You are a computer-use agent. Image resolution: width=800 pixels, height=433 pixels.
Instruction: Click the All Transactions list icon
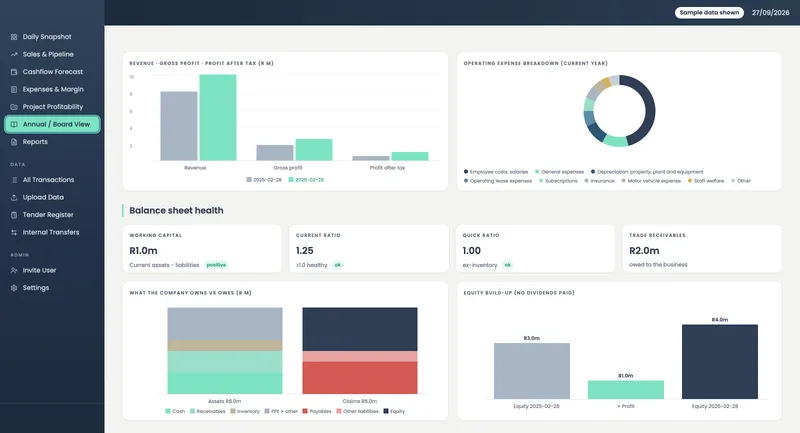pyautogui.click(x=14, y=180)
